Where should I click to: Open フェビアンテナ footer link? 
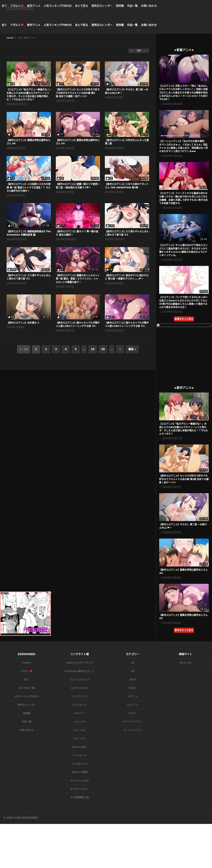point(80,696)
